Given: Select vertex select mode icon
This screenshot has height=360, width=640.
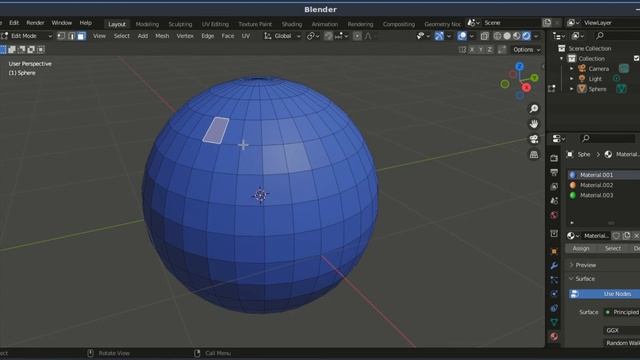Looking at the screenshot, I should point(61,36).
